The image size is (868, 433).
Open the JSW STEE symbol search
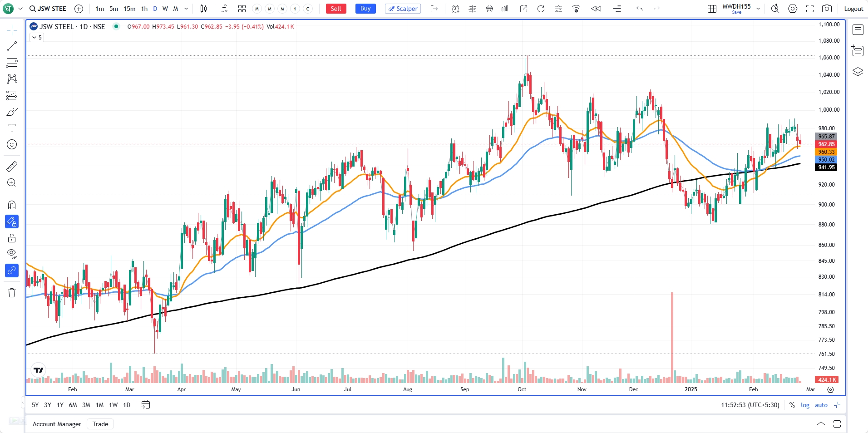coord(48,9)
